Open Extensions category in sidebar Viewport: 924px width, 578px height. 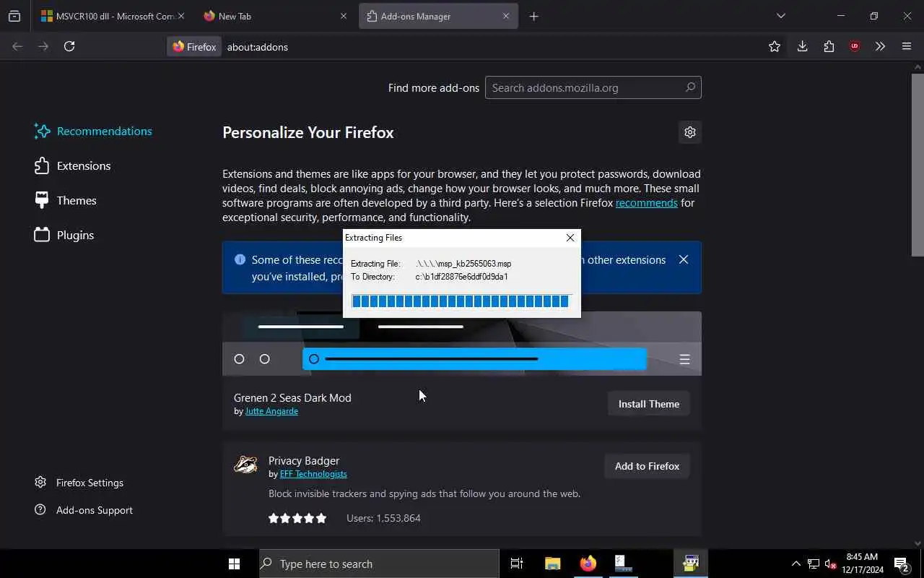(x=72, y=165)
